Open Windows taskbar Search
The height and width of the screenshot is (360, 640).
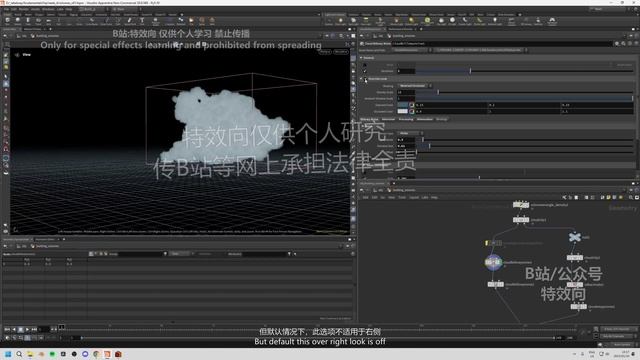click(19, 354)
